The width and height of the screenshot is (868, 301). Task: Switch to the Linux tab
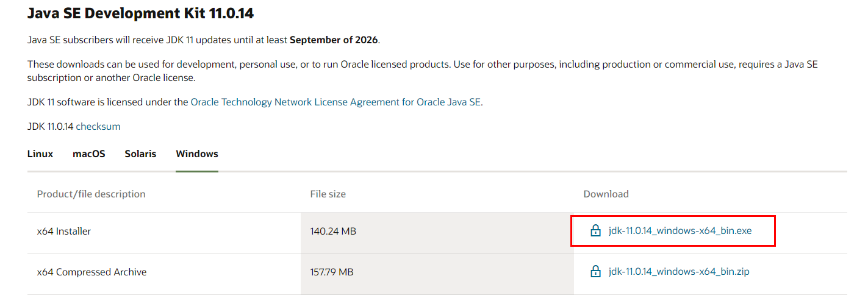point(40,154)
